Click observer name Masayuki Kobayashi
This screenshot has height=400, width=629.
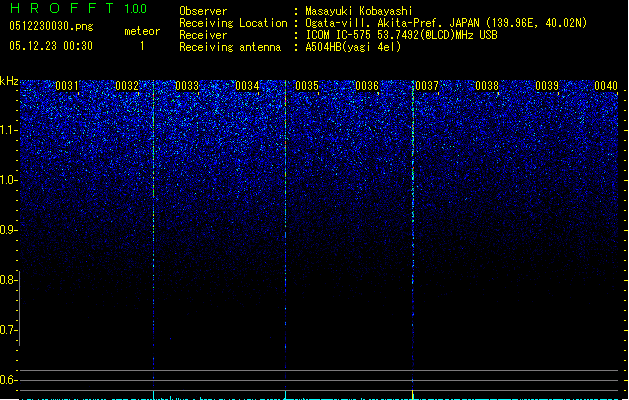coord(359,11)
